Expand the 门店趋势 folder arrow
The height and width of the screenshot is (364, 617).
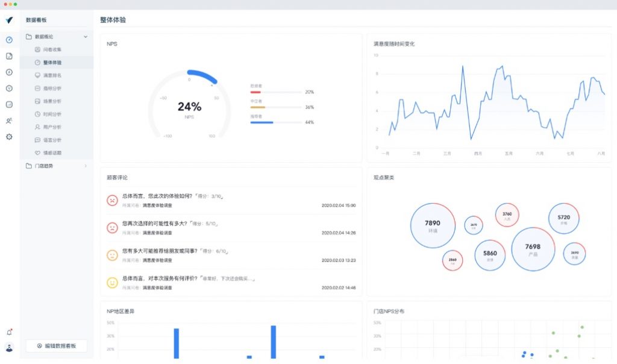click(x=85, y=166)
